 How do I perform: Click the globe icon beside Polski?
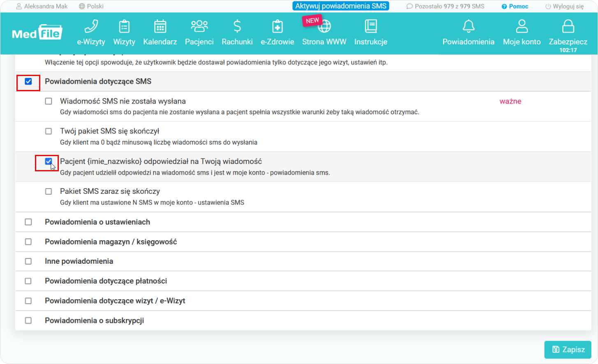point(82,7)
